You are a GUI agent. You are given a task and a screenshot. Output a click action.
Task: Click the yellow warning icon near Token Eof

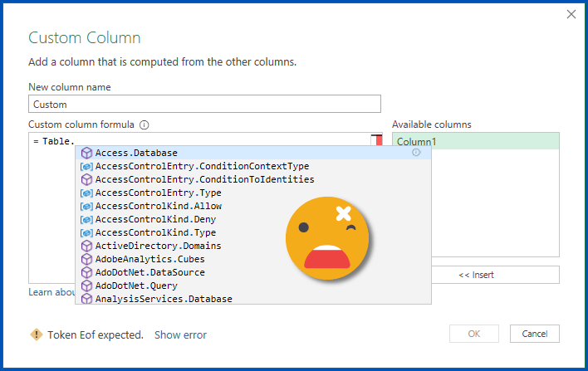tap(36, 334)
